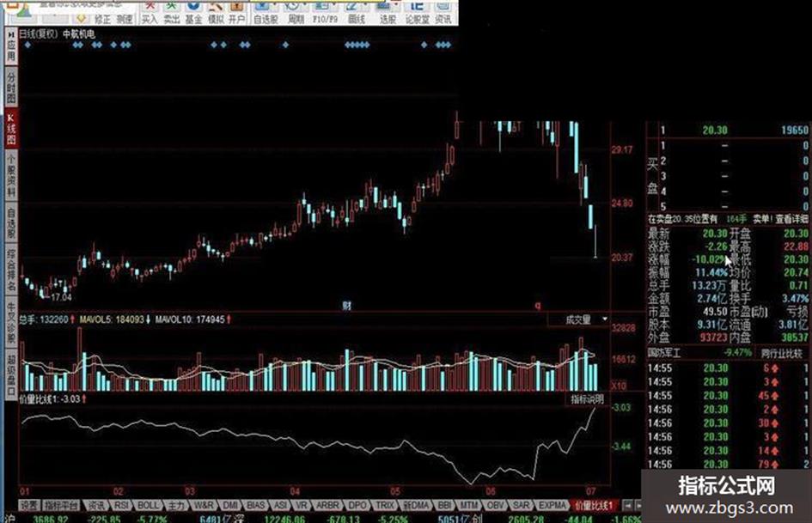The height and width of the screenshot is (523, 812).
Task: Select the W&R indicator tab
Action: pyautogui.click(x=204, y=505)
